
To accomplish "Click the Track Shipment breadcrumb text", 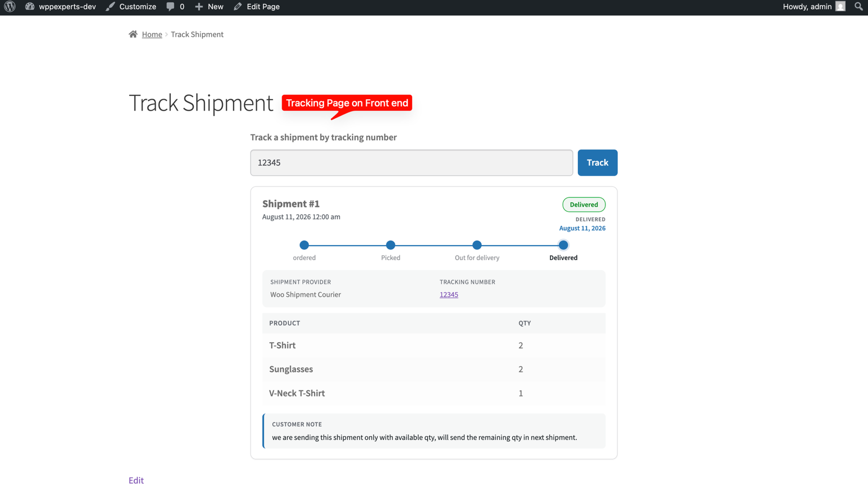I will [197, 34].
